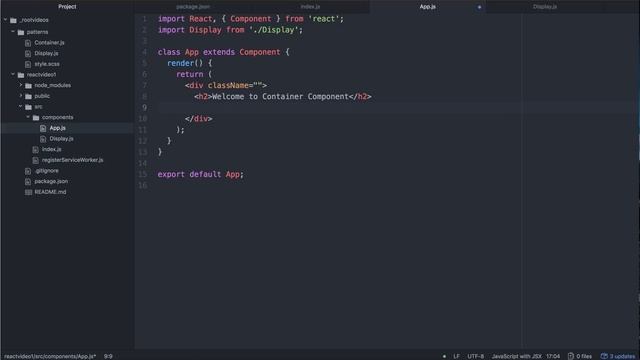Click the modified dot on App.js tab
640x360 pixels.
pos(479,7)
